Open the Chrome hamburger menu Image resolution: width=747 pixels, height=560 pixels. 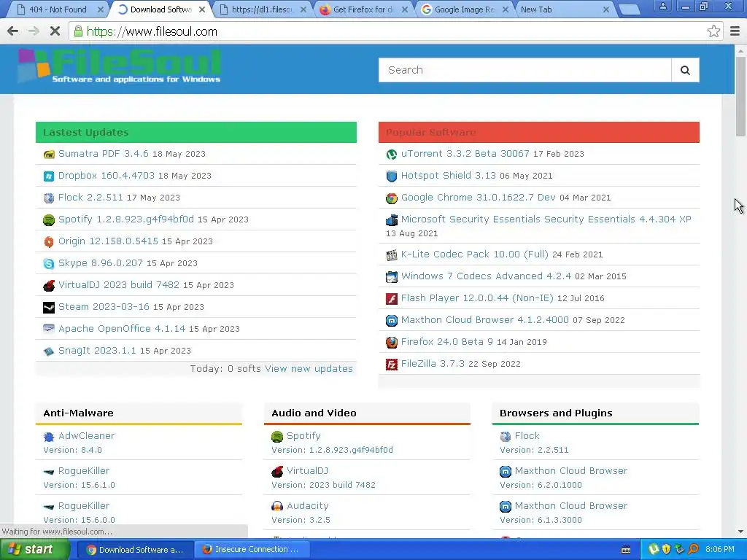[735, 31]
